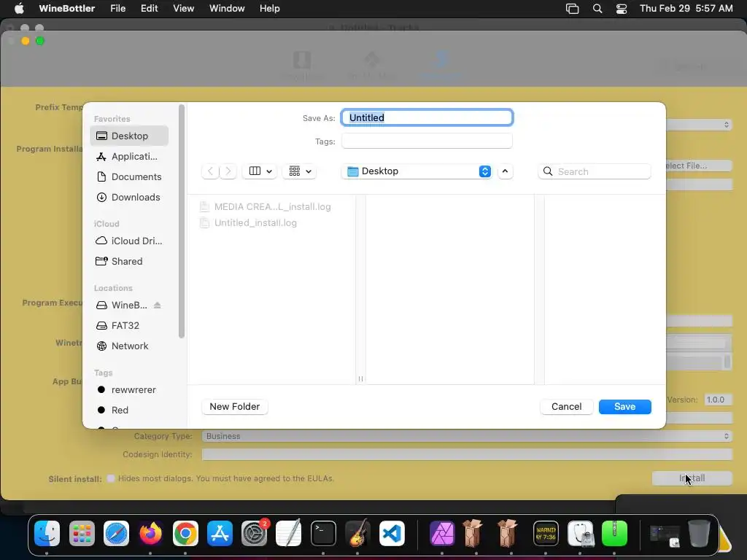
Task: Select the FAT32 volume in sidebar
Action: point(129,326)
